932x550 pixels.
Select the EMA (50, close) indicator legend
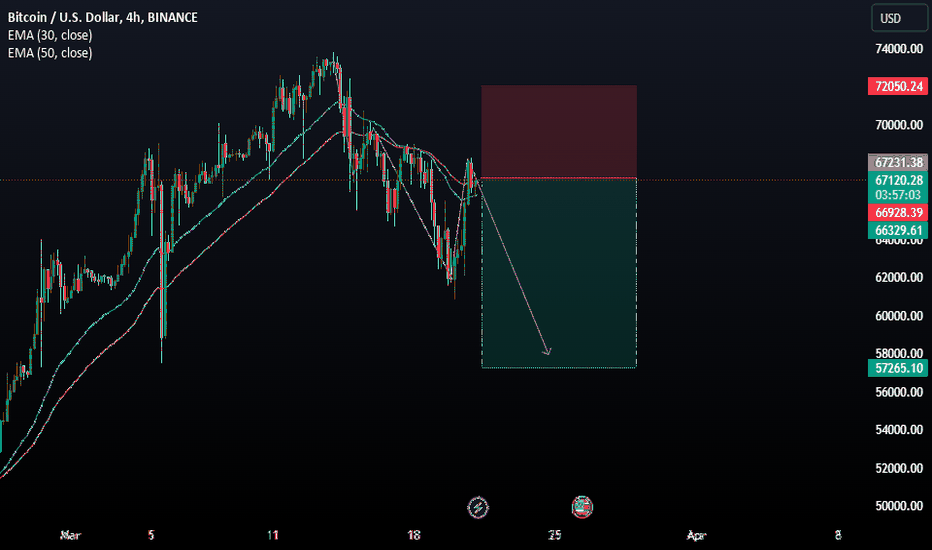click(50, 53)
